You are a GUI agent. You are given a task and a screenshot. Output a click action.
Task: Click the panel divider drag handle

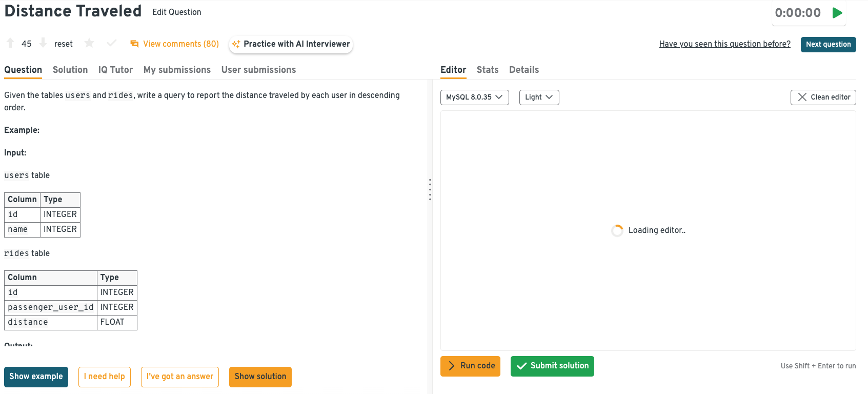click(x=430, y=190)
